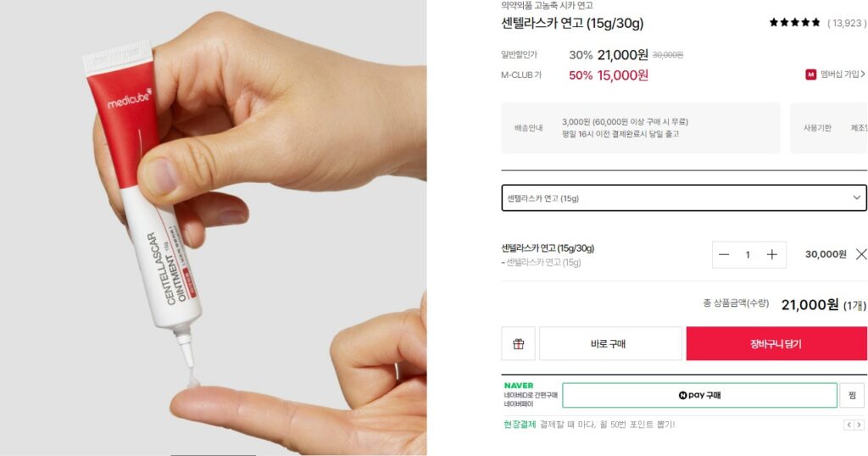This screenshot has height=456, width=868.
Task: Show previous Naver promotion with left arrow
Action: pyautogui.click(x=848, y=425)
